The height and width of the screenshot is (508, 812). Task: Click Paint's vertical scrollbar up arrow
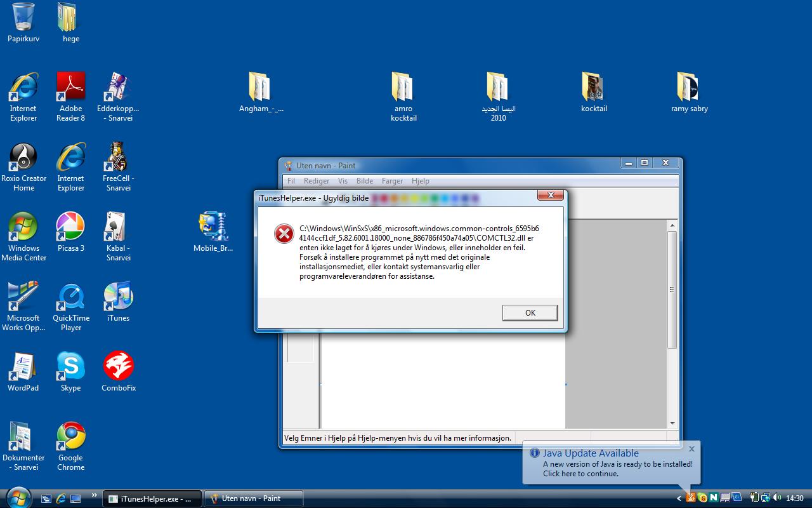(672, 225)
